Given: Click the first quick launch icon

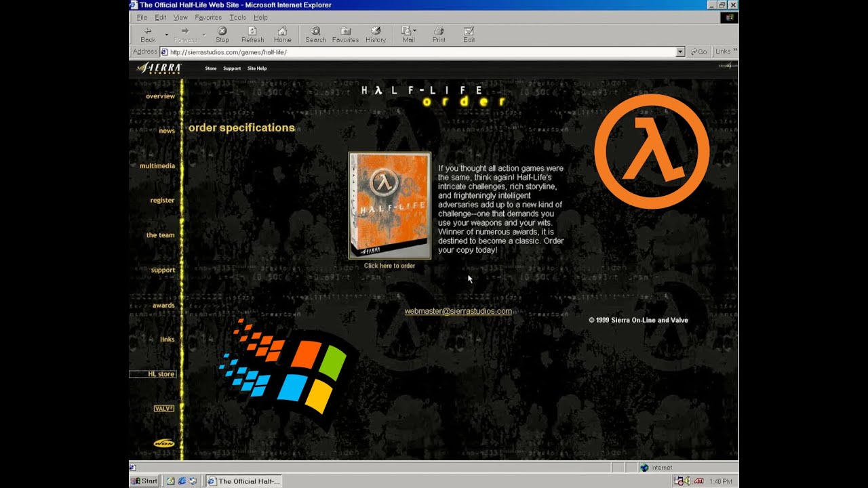Looking at the screenshot, I should tap(171, 481).
